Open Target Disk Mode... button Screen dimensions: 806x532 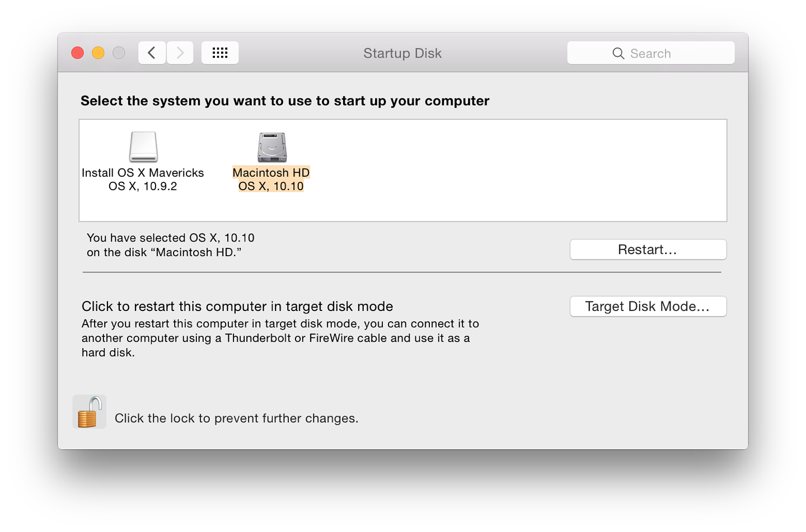coord(648,307)
